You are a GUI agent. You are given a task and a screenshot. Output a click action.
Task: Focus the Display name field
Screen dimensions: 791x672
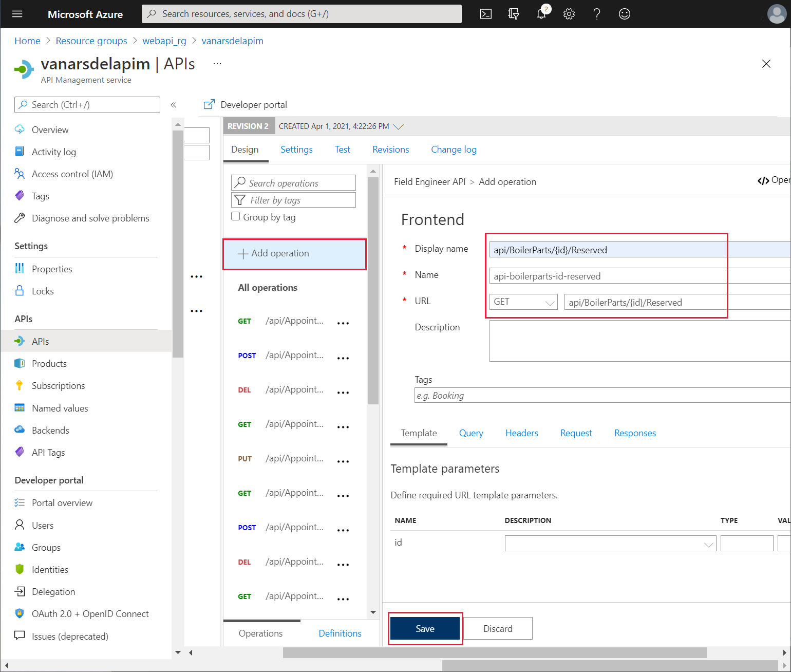tap(640, 250)
